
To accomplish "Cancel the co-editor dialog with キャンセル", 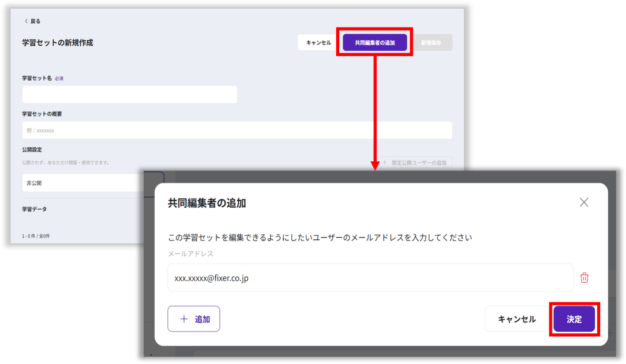I will click(517, 319).
